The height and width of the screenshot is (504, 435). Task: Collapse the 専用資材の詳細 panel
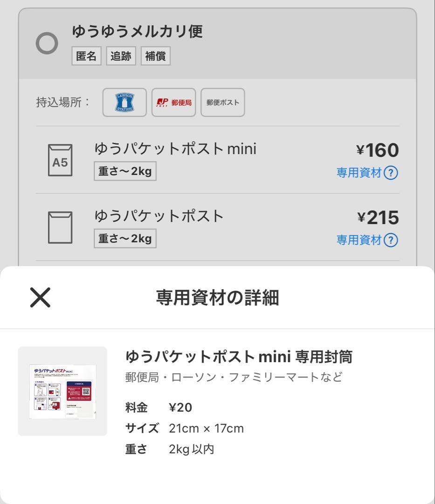click(41, 298)
